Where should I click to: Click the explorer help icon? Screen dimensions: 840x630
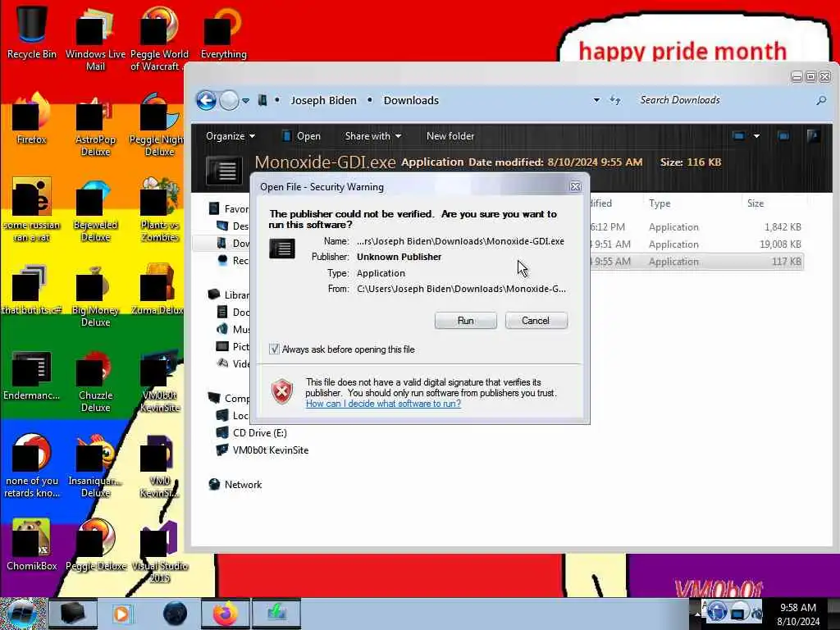813,136
